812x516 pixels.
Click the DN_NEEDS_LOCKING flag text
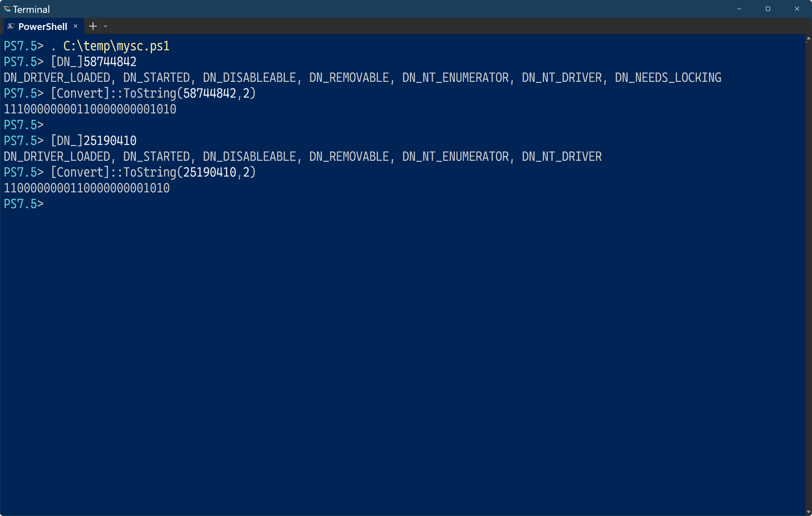tap(668, 78)
